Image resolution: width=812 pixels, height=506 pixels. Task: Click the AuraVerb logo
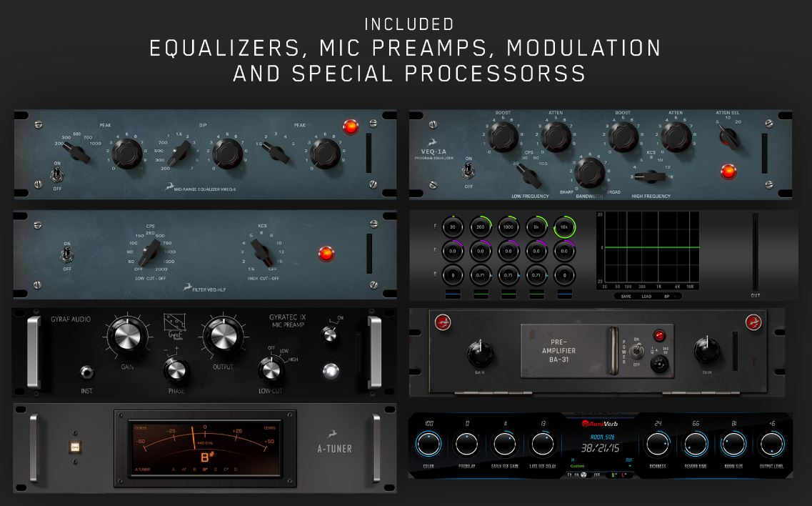[600, 424]
